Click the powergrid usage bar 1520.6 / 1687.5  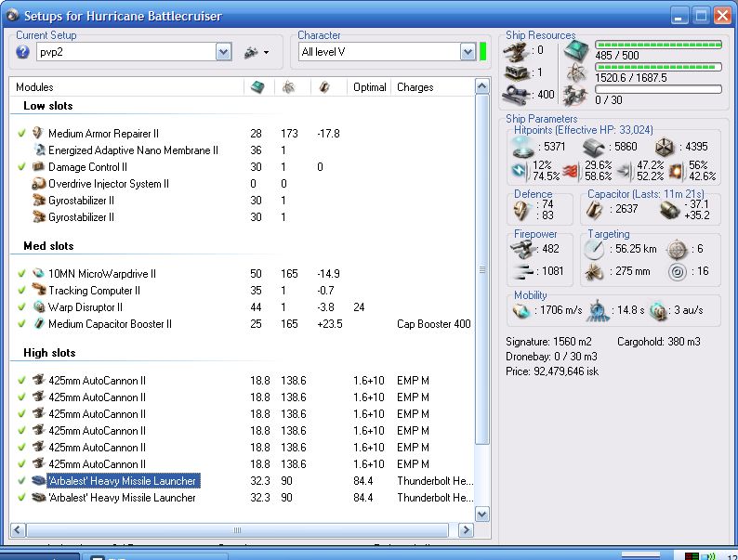[x=658, y=67]
